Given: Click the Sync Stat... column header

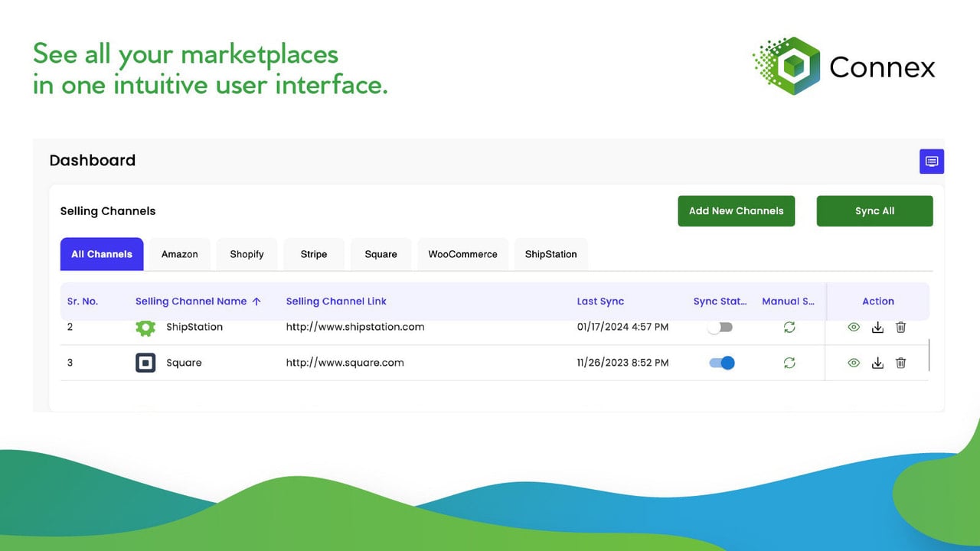Looking at the screenshot, I should click(720, 302).
